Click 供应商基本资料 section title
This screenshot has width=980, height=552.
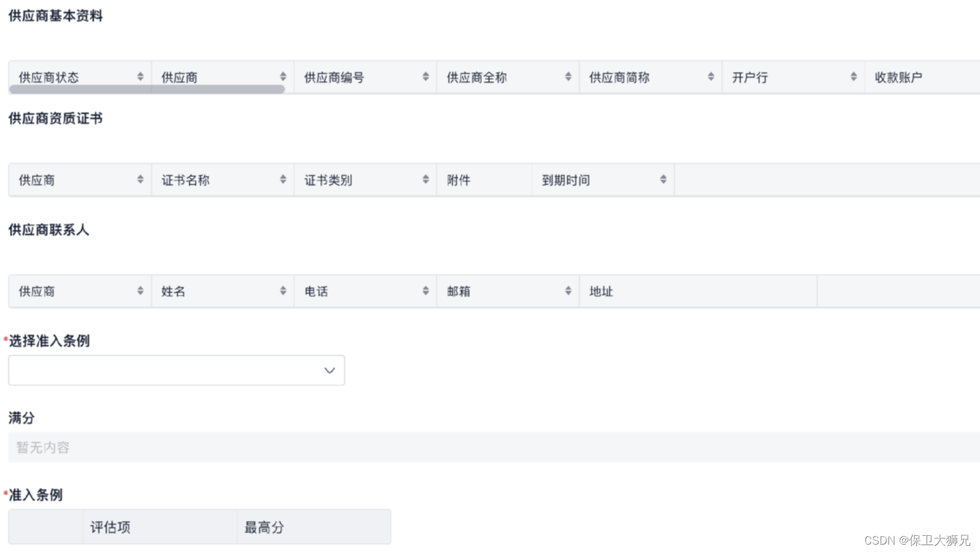pos(56,15)
